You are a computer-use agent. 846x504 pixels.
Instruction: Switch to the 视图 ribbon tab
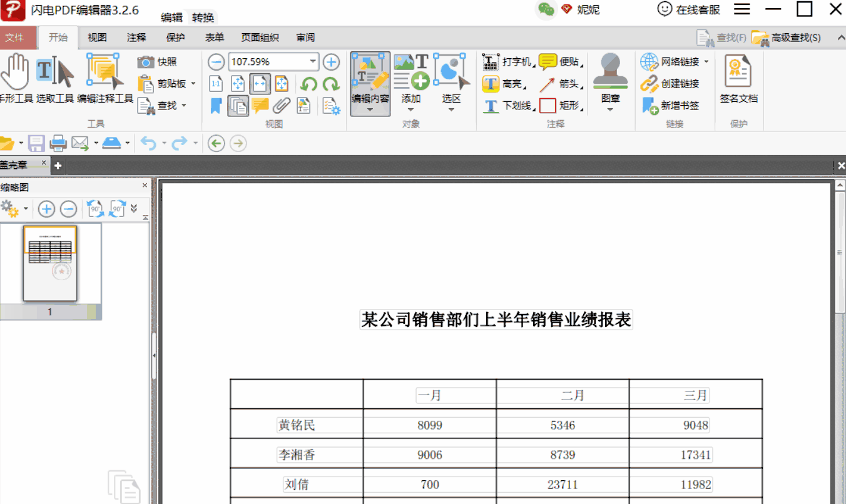[x=97, y=38]
